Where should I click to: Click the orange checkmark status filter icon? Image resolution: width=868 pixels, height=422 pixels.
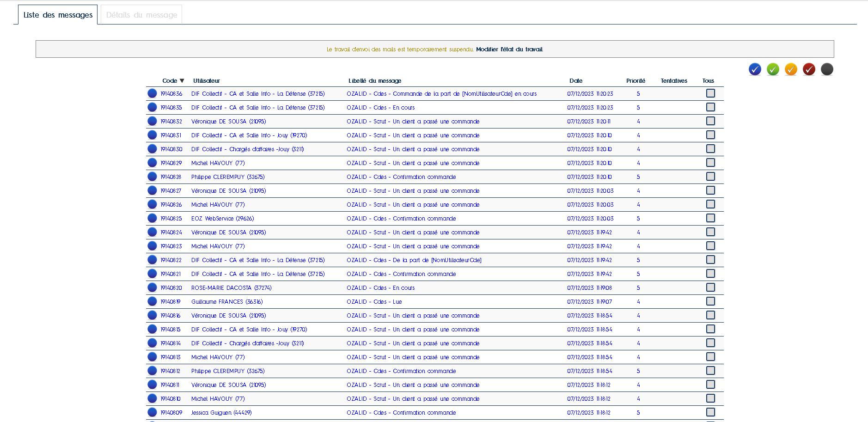tap(791, 69)
